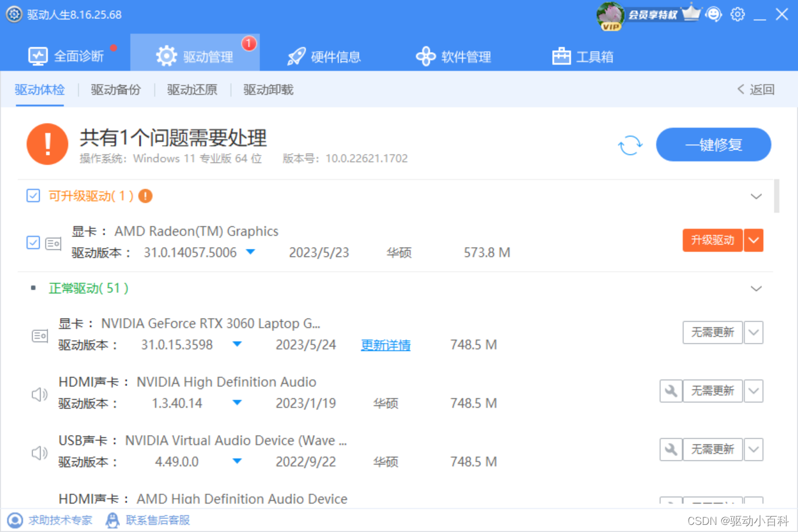Open the 软件管理 tab
This screenshot has width=798, height=532.
tap(453, 57)
